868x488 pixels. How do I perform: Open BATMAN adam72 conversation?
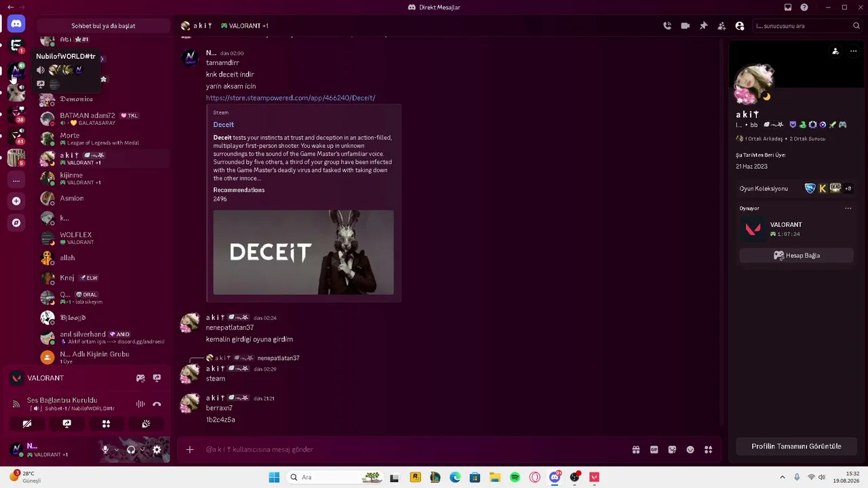click(103, 119)
